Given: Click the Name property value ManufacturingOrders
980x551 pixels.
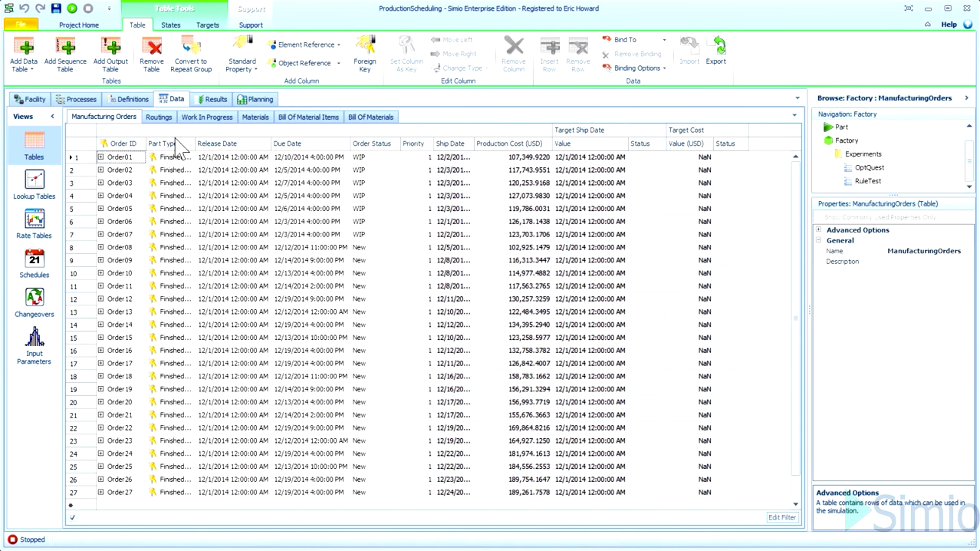Looking at the screenshot, I should click(x=924, y=251).
